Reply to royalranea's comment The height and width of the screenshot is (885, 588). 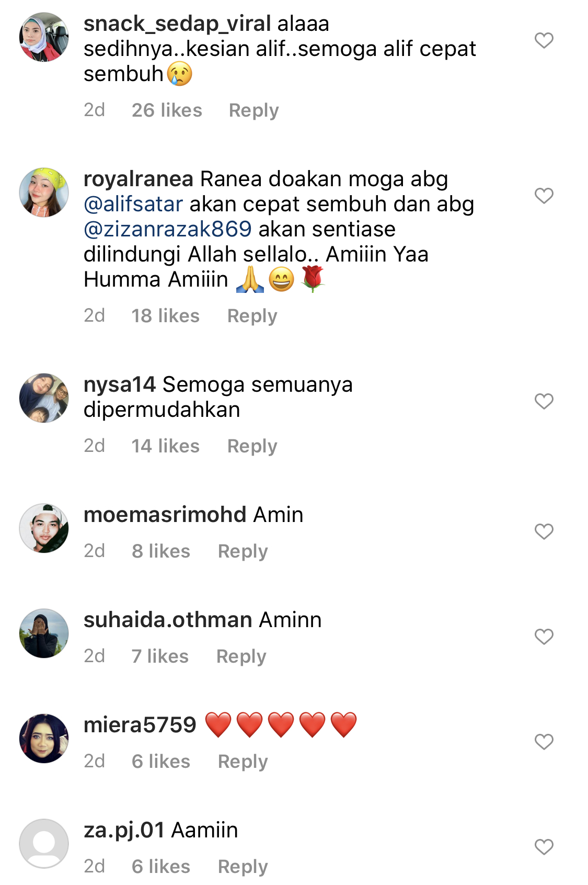click(x=252, y=316)
